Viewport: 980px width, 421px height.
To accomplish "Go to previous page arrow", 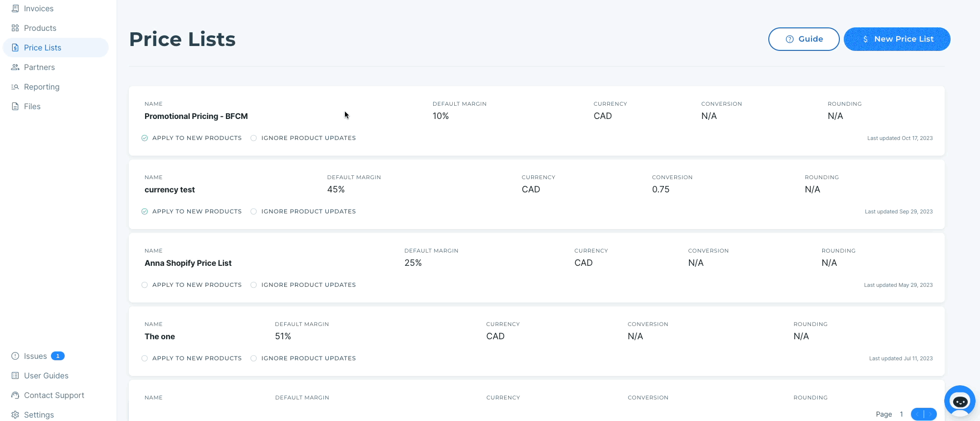I will point(917,414).
